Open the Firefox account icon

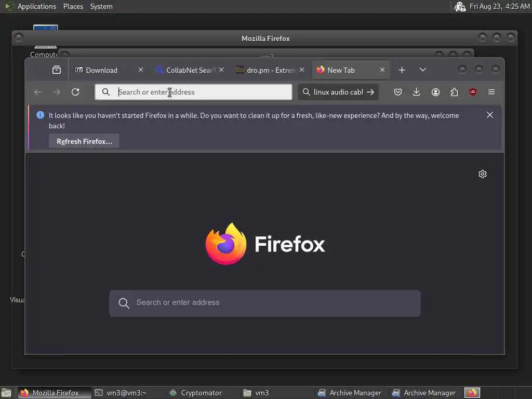[436, 92]
